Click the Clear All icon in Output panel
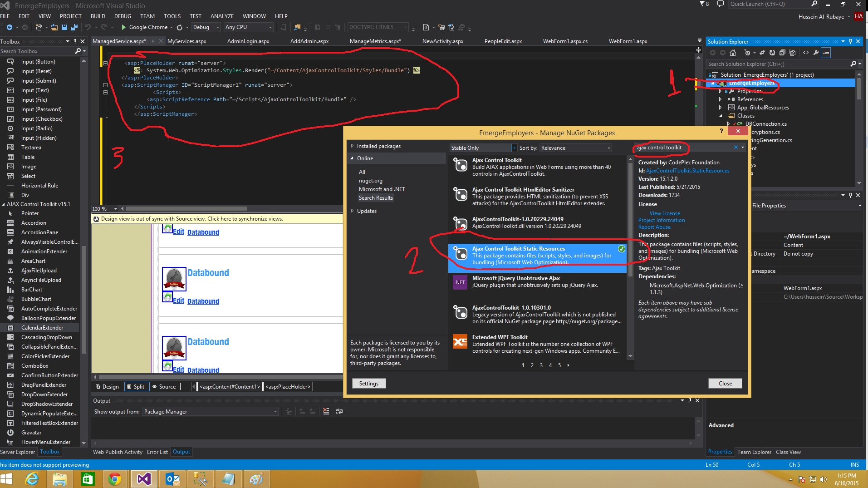The image size is (868, 488). click(326, 411)
